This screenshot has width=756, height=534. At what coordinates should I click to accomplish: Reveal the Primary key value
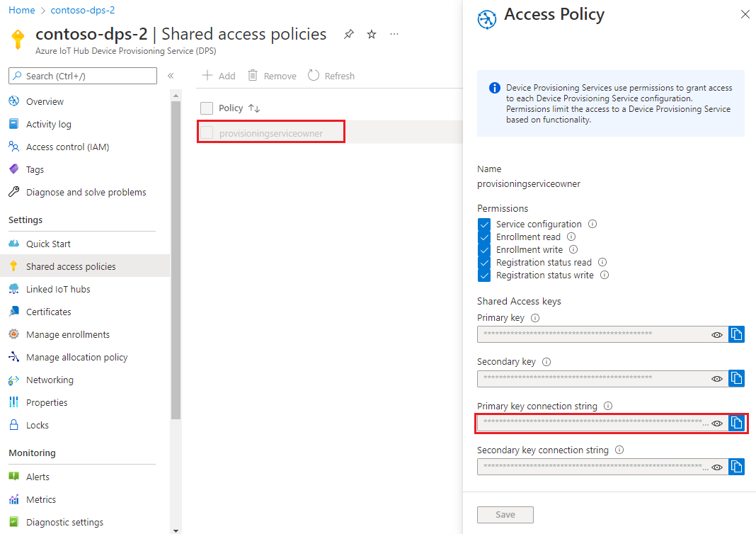[x=717, y=335]
